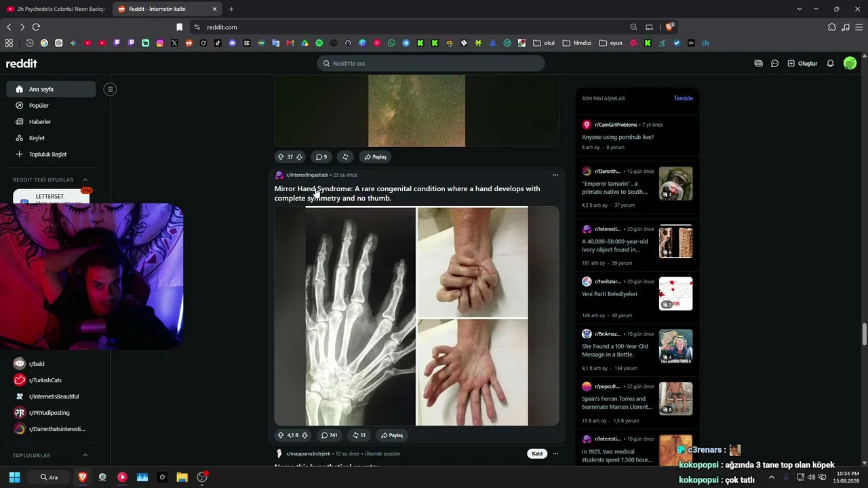Downvote the Mirror Hand Syndrome post
Screen dimensions: 868x488
point(304,435)
